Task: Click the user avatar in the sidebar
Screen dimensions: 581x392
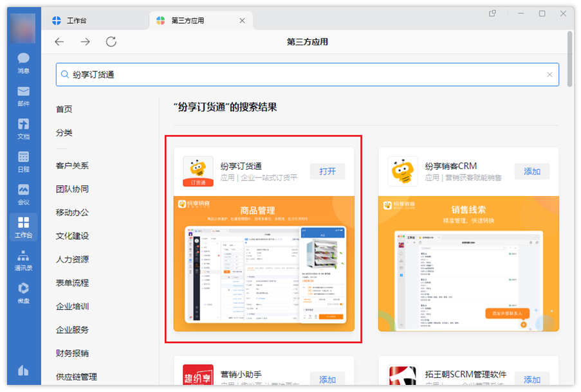Action: 23,28
